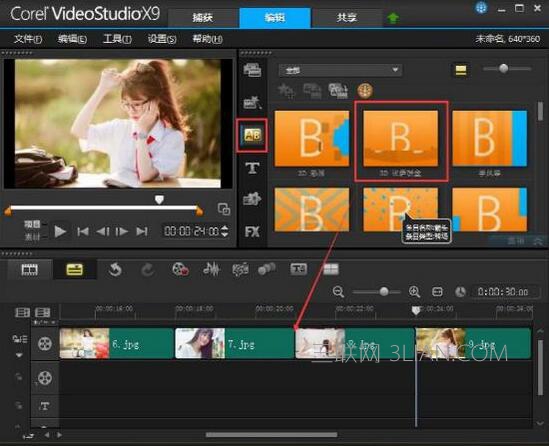Open the transition category dropdown
Screen dimensions: 549x446
click(x=340, y=70)
